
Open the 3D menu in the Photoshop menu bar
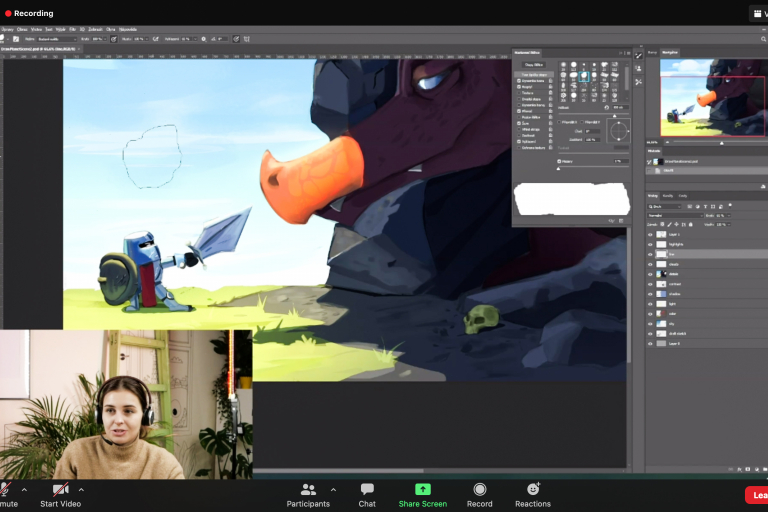pyautogui.click(x=83, y=30)
